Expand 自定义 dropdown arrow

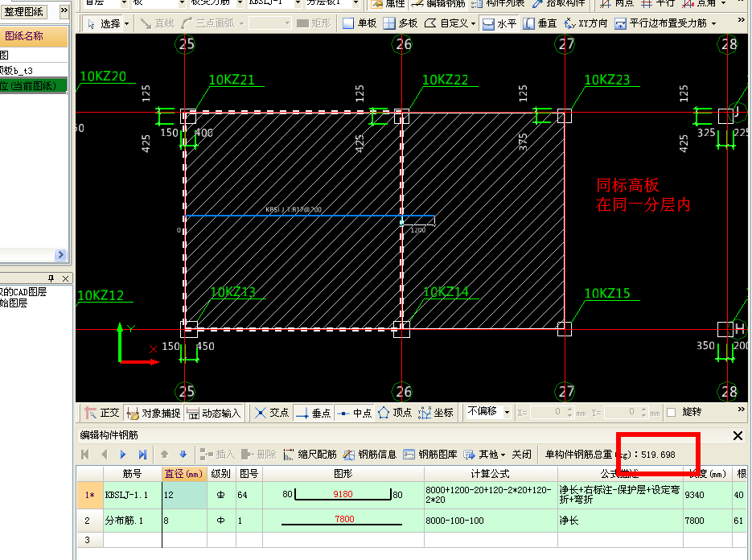click(474, 23)
